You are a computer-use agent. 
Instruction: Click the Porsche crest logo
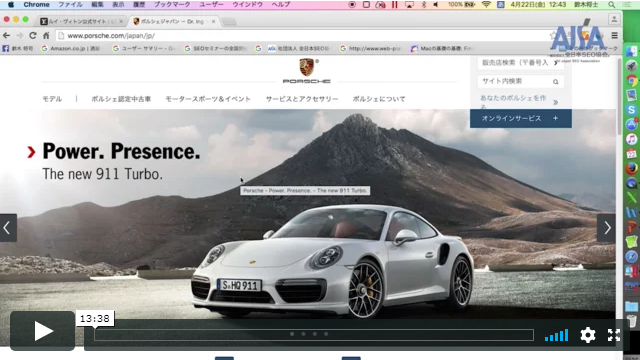pyautogui.click(x=307, y=67)
